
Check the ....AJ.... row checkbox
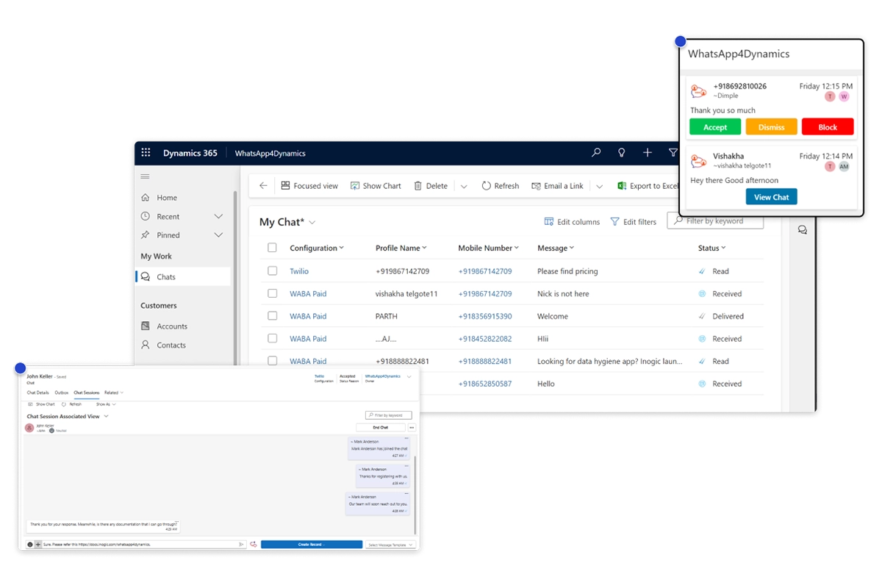(x=273, y=338)
